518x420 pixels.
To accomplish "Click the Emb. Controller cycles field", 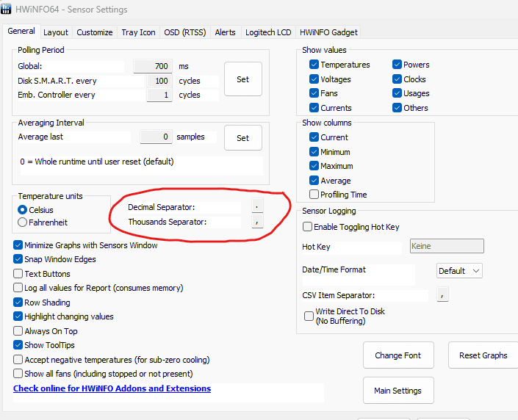I will (159, 95).
